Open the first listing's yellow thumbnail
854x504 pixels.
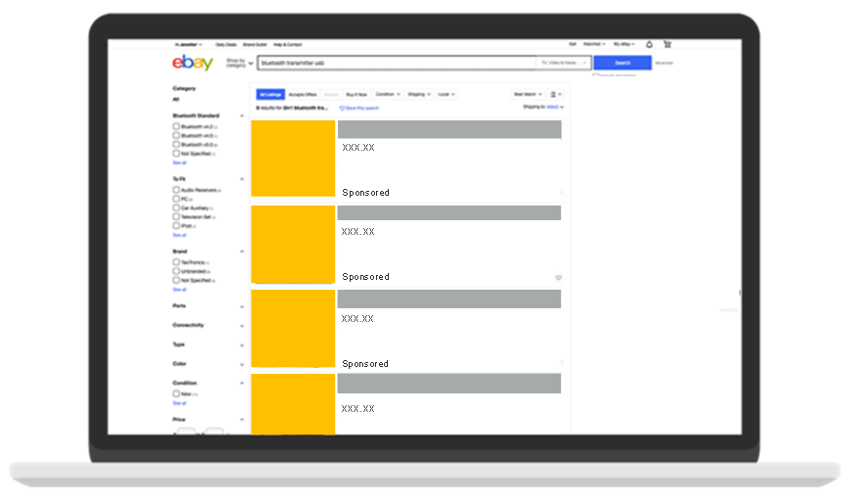click(294, 159)
